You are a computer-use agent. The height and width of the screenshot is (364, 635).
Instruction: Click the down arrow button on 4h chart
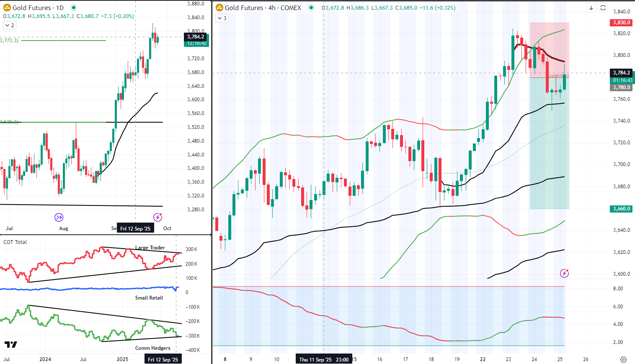(591, 8)
